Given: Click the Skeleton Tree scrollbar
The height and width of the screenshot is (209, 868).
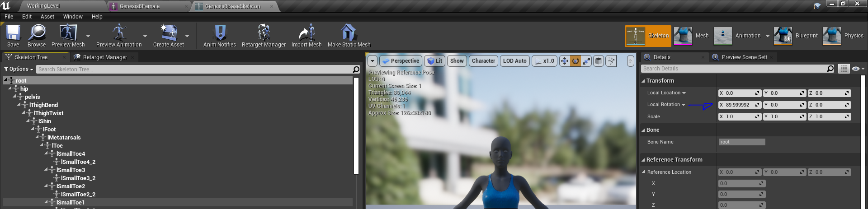Looking at the screenshot, I should click(356, 125).
